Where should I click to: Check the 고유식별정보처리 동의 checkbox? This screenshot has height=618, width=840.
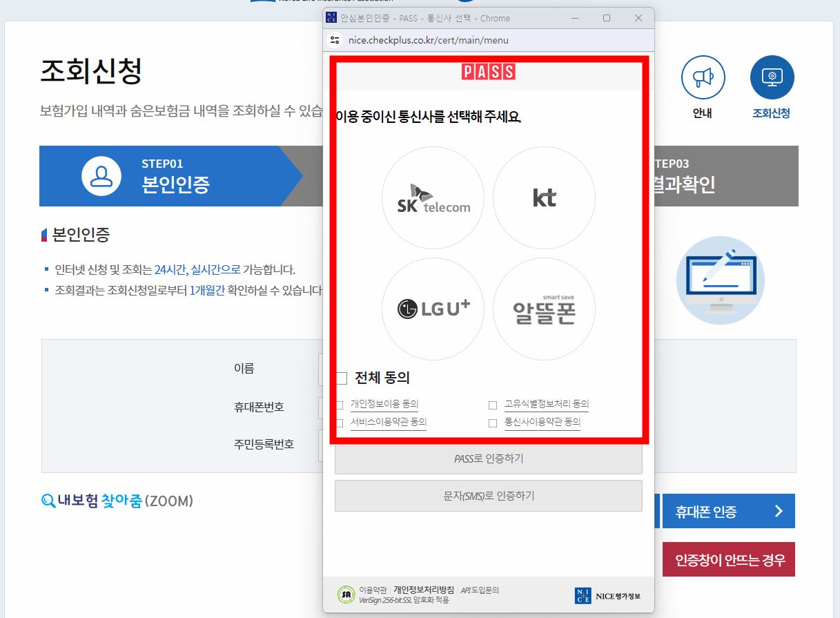pyautogui.click(x=493, y=405)
